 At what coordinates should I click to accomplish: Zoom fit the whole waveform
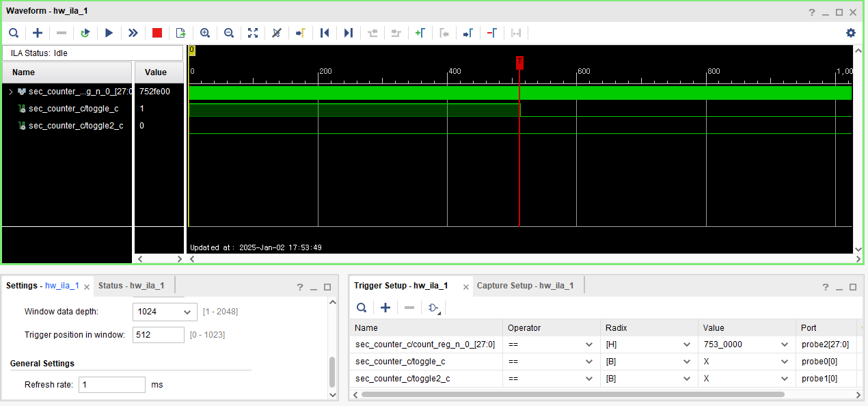[253, 33]
